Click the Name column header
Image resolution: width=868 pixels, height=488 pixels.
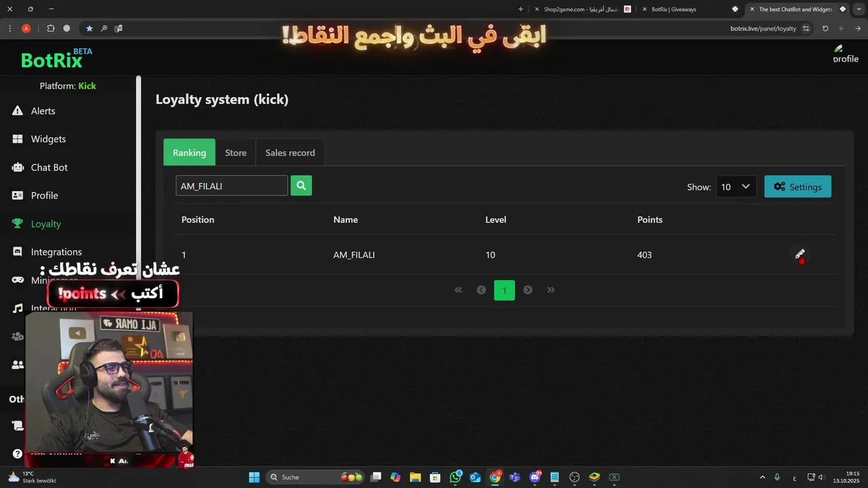click(346, 220)
